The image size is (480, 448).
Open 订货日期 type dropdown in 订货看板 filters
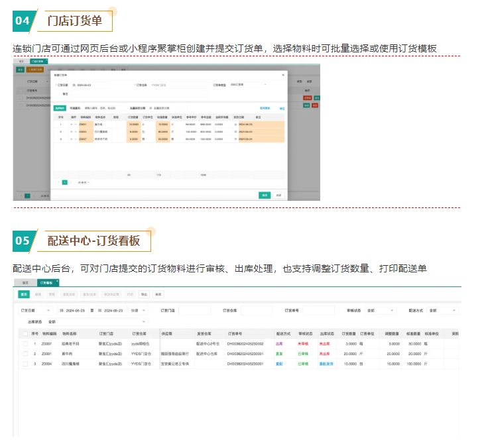pos(35,311)
